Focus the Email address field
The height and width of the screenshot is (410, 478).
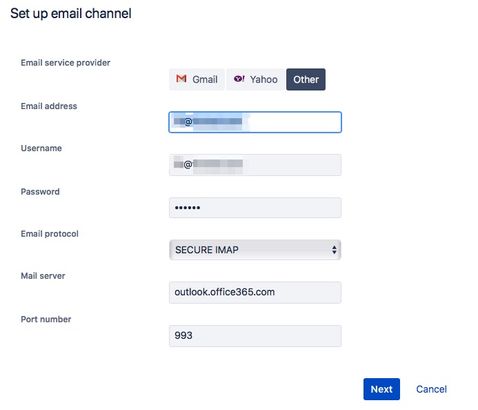coord(255,122)
